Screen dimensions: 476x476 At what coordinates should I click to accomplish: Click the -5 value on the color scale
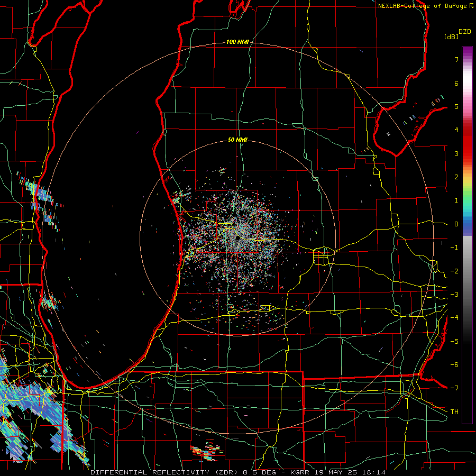(x=454, y=342)
